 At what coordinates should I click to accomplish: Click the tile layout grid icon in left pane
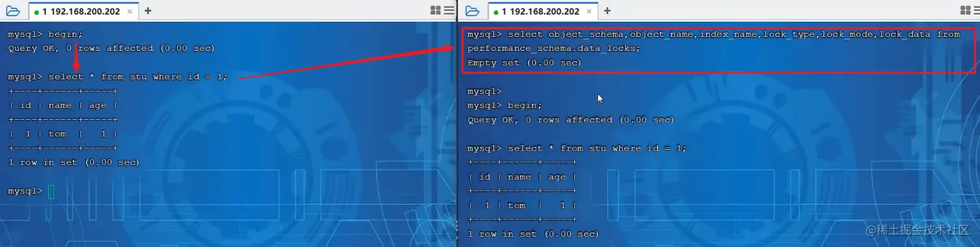[x=436, y=10]
